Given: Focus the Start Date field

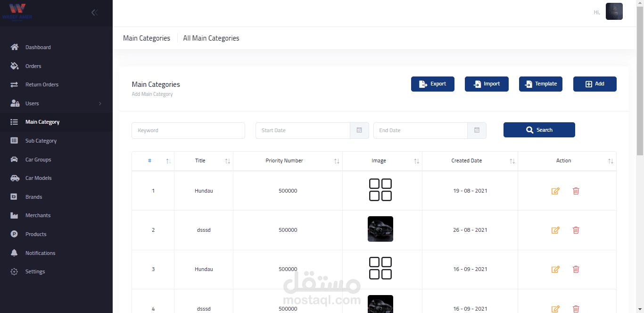Looking at the screenshot, I should [x=303, y=130].
